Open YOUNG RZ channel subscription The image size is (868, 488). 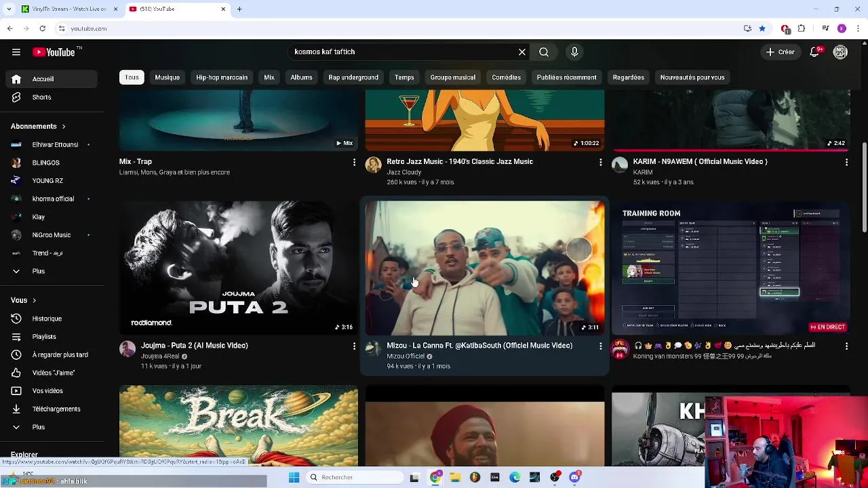(53, 181)
